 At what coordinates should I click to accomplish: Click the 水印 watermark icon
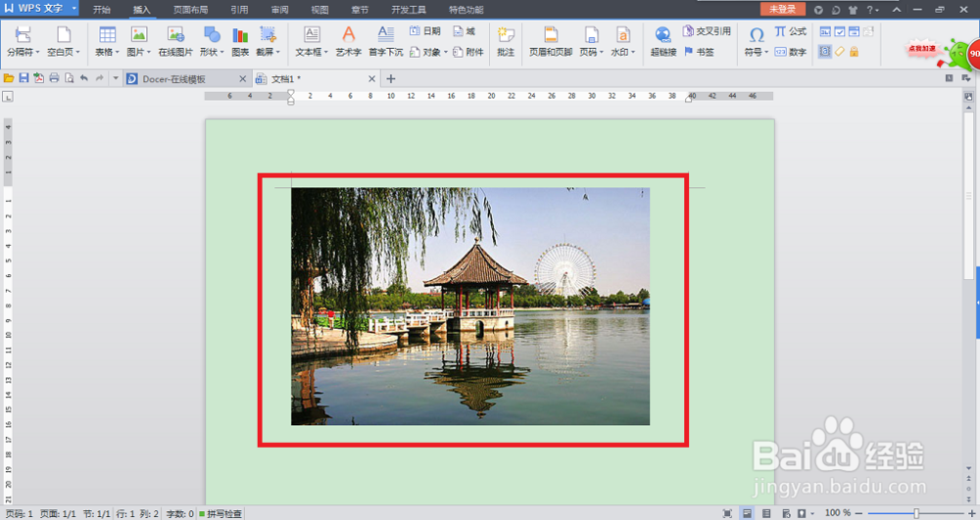pos(622,35)
